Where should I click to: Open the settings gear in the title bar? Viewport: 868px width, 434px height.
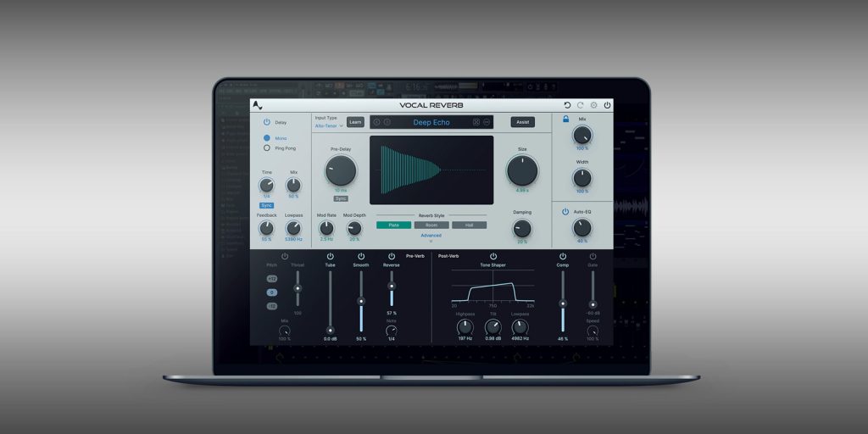[x=594, y=105]
